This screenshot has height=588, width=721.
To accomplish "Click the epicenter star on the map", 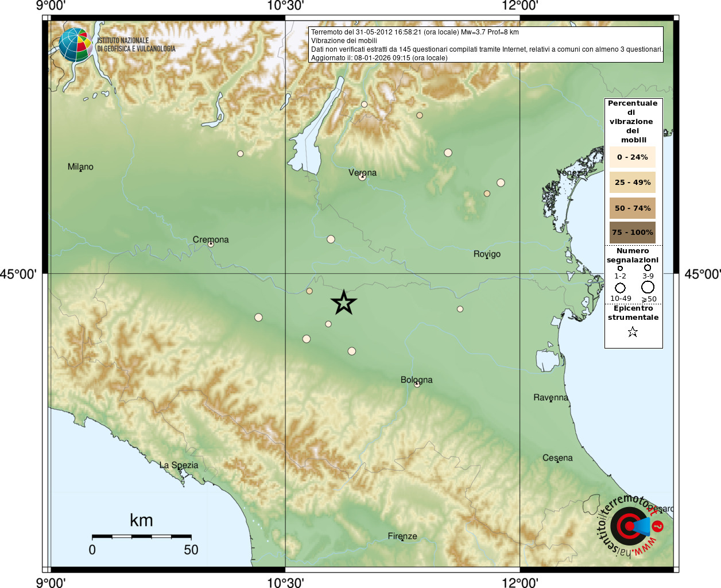I will click(344, 302).
